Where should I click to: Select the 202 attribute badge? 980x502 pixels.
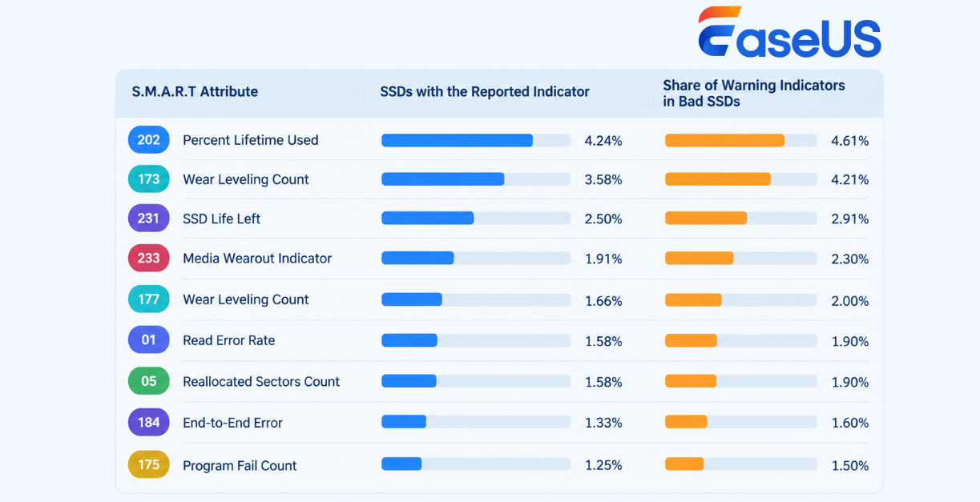pyautogui.click(x=149, y=140)
